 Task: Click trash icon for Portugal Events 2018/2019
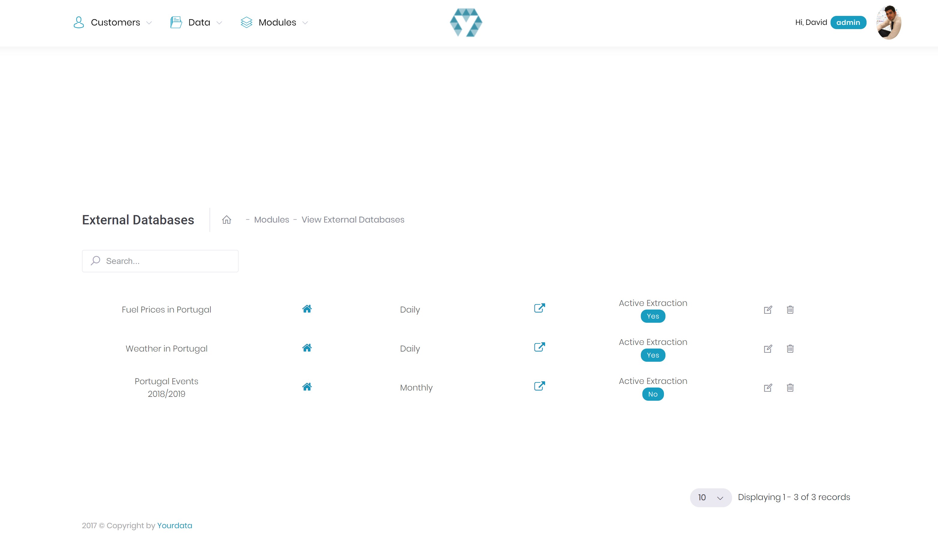tap(790, 388)
